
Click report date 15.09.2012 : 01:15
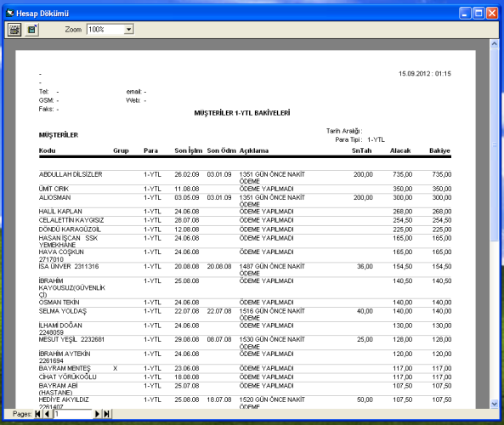coord(425,74)
